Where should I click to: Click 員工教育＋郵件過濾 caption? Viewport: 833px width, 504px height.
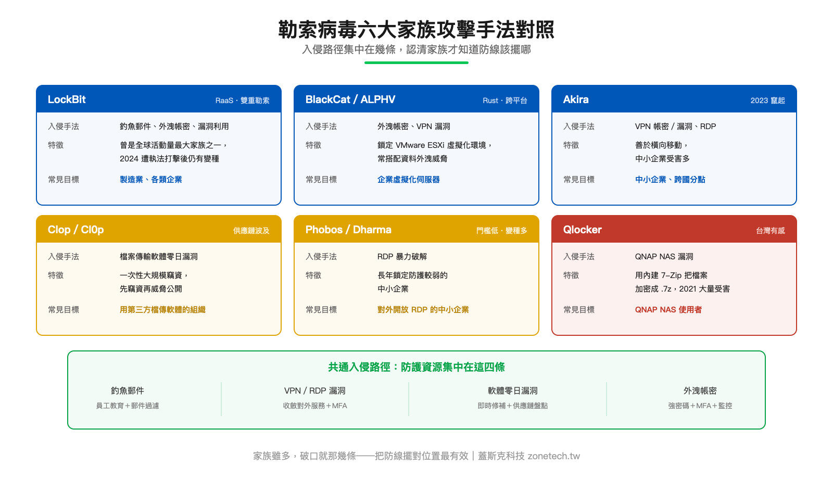click(x=128, y=406)
